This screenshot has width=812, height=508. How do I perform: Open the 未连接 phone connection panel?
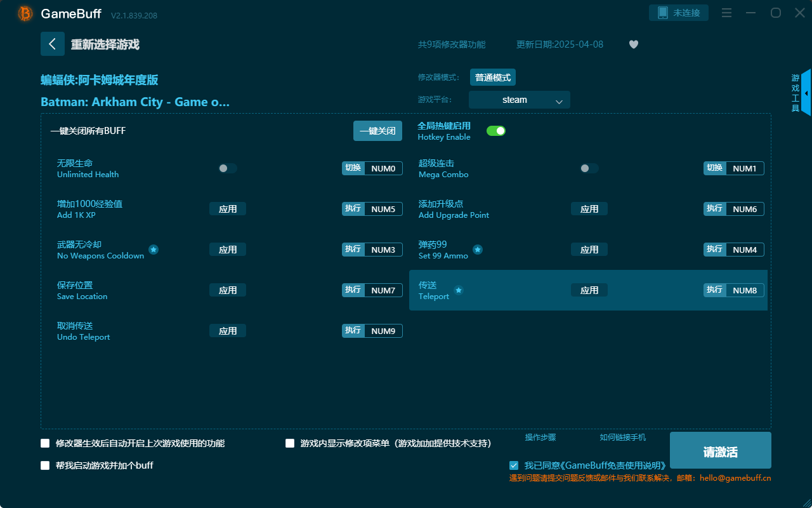pos(678,12)
